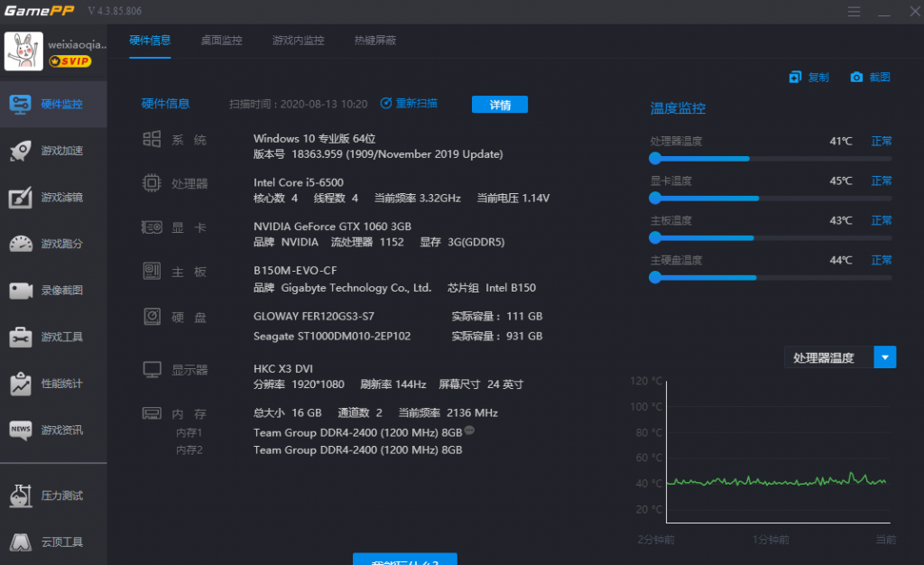Open 硬件监控 in the sidebar
This screenshot has height=565, width=924.
point(53,105)
